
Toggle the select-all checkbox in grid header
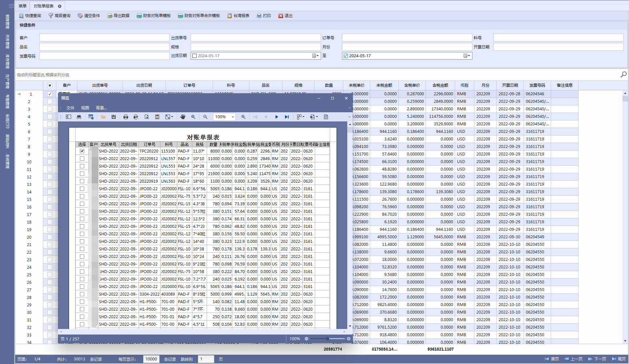pos(50,85)
